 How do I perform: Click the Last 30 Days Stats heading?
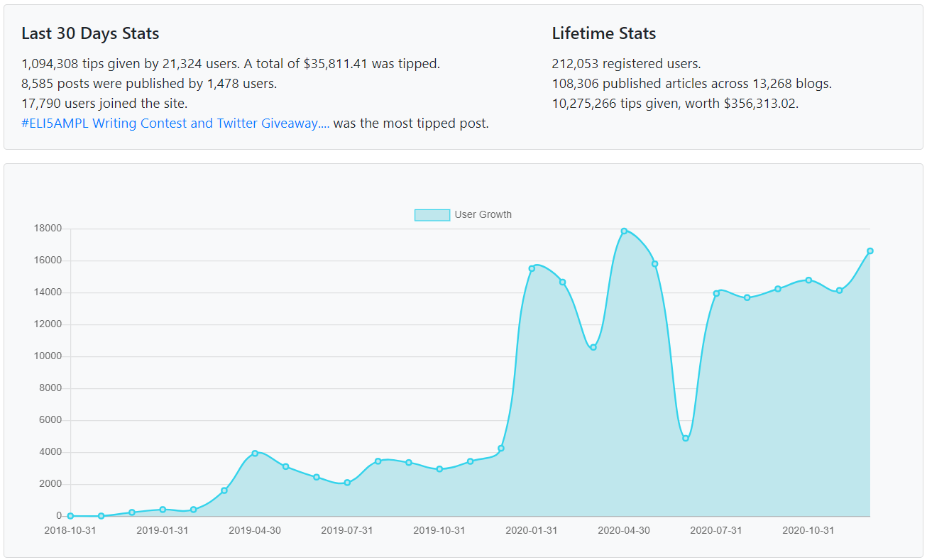pyautogui.click(x=90, y=33)
